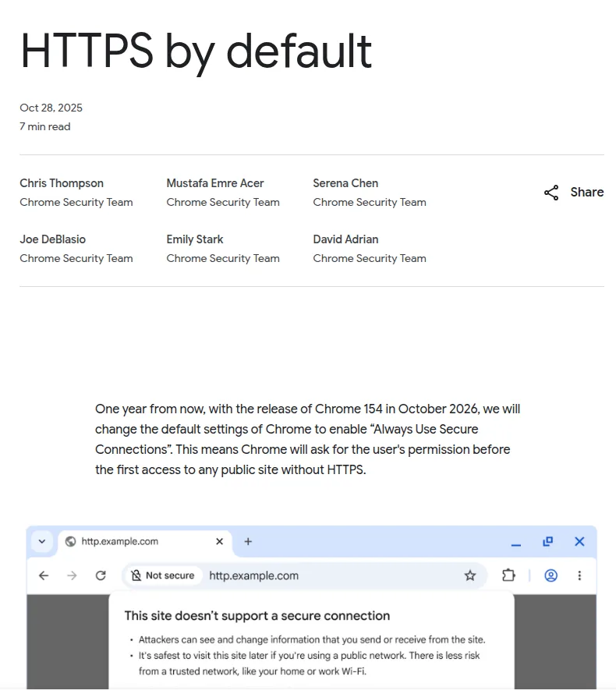This screenshot has height=694, width=616.
Task: Click the globe favicon in the tab
Action: [x=70, y=541]
